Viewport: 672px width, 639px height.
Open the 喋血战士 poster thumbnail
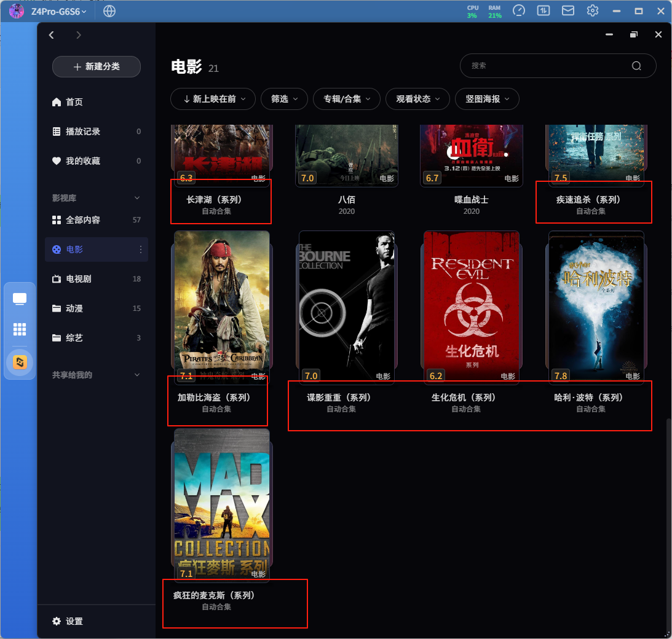pos(472,155)
